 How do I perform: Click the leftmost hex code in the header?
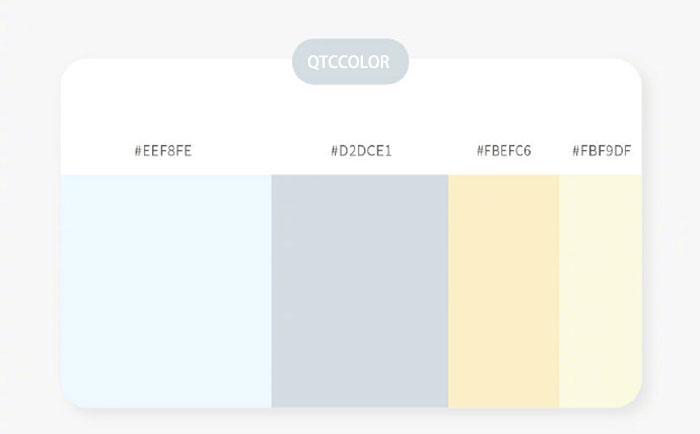click(x=163, y=151)
